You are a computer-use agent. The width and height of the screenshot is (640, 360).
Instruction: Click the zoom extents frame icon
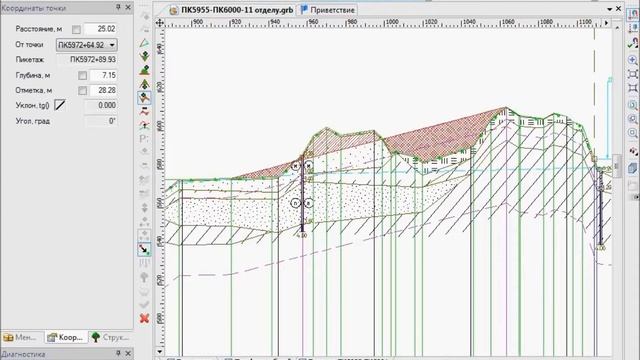tap(633, 74)
